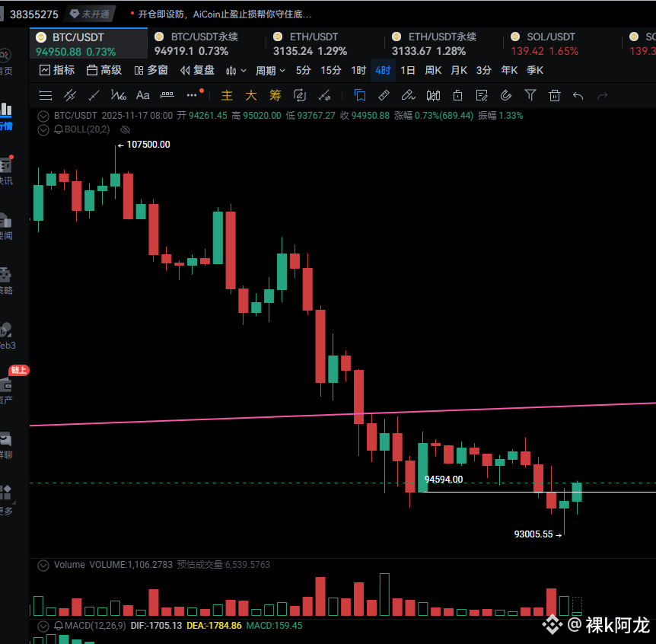This screenshot has height=644, width=656.
Task: Open more drawing tools ellipsis menu
Action: (x=192, y=95)
